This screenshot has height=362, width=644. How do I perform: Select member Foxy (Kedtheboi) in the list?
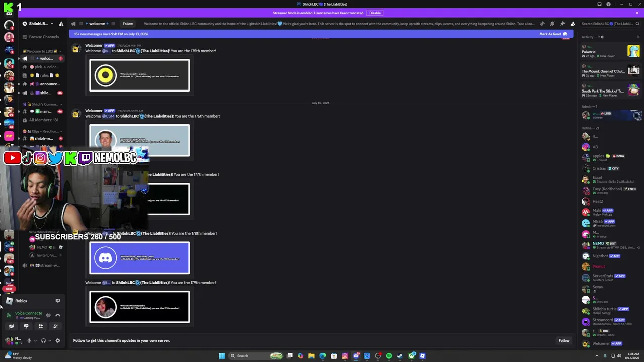610,190
